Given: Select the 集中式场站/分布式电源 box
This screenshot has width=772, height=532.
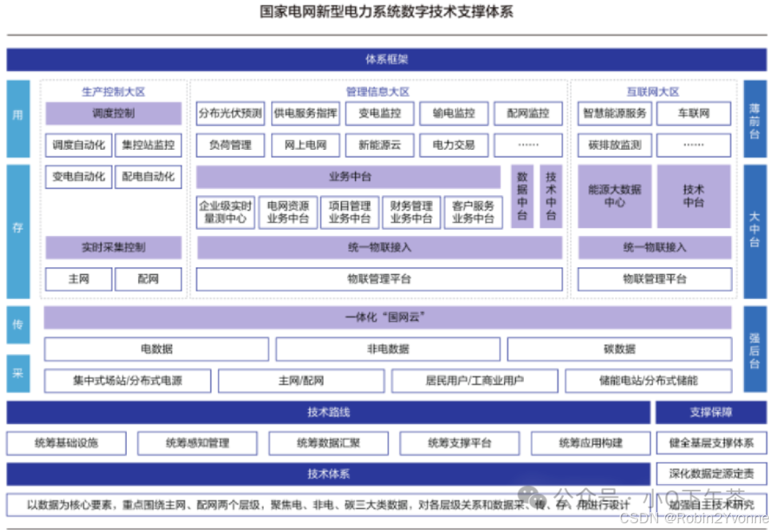Looking at the screenshot, I should pos(128,380).
